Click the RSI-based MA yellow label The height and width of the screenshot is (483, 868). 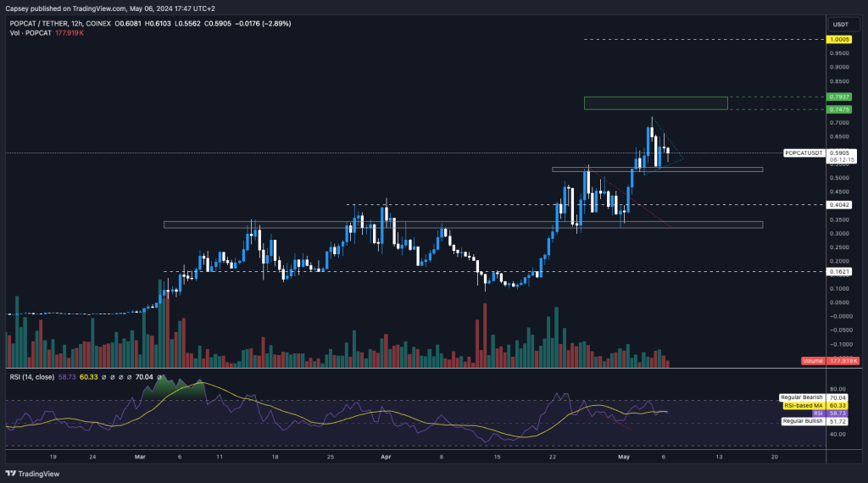click(x=804, y=406)
